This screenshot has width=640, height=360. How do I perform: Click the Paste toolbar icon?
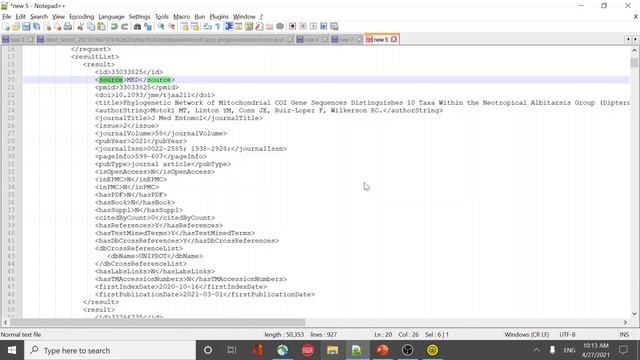click(101, 27)
